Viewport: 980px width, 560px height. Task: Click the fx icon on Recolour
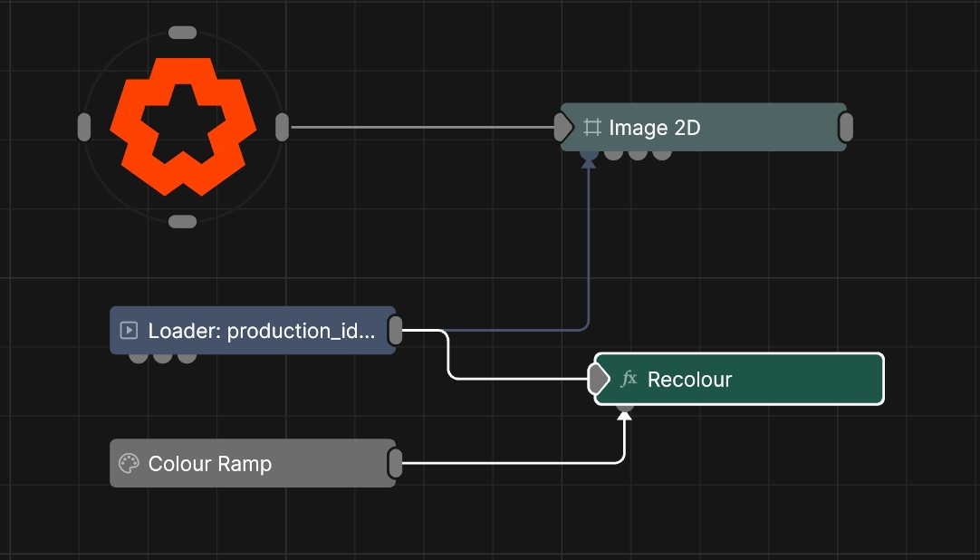pyautogui.click(x=629, y=379)
